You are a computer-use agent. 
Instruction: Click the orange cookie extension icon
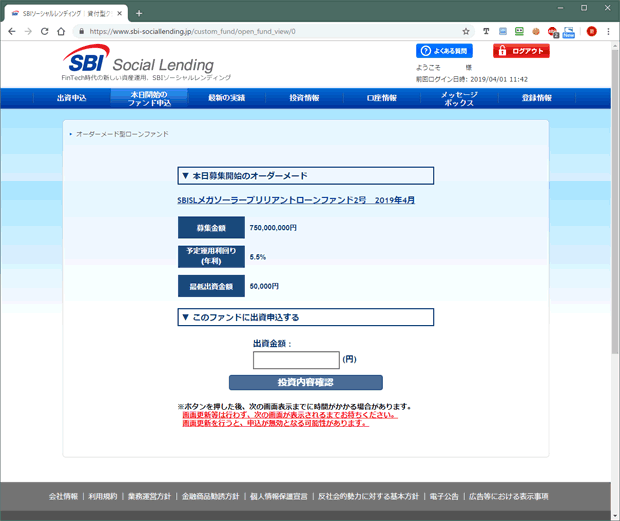pos(536,31)
